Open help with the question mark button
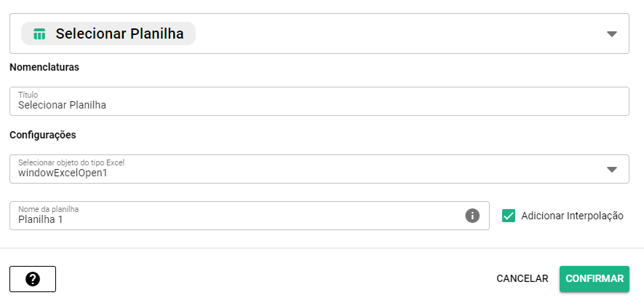The height and width of the screenshot is (306, 644). point(33,279)
